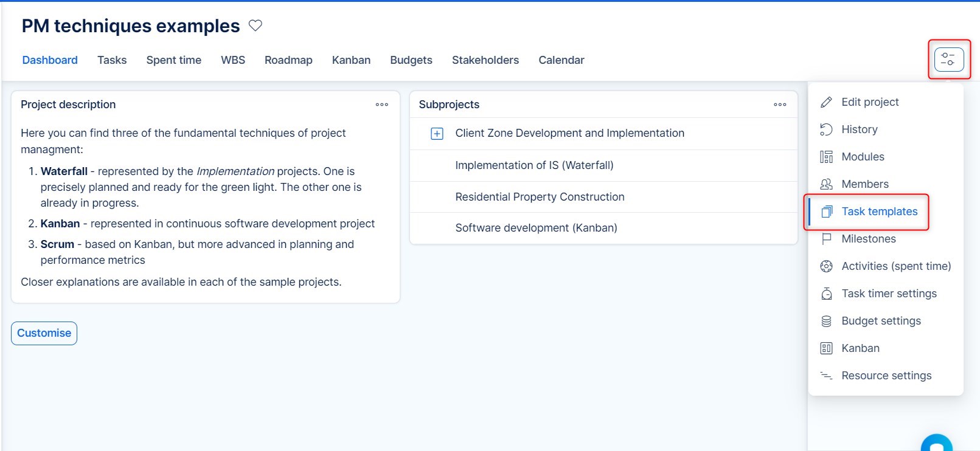The image size is (980, 451).
Task: Open the project settings sliders icon
Action: click(x=948, y=60)
